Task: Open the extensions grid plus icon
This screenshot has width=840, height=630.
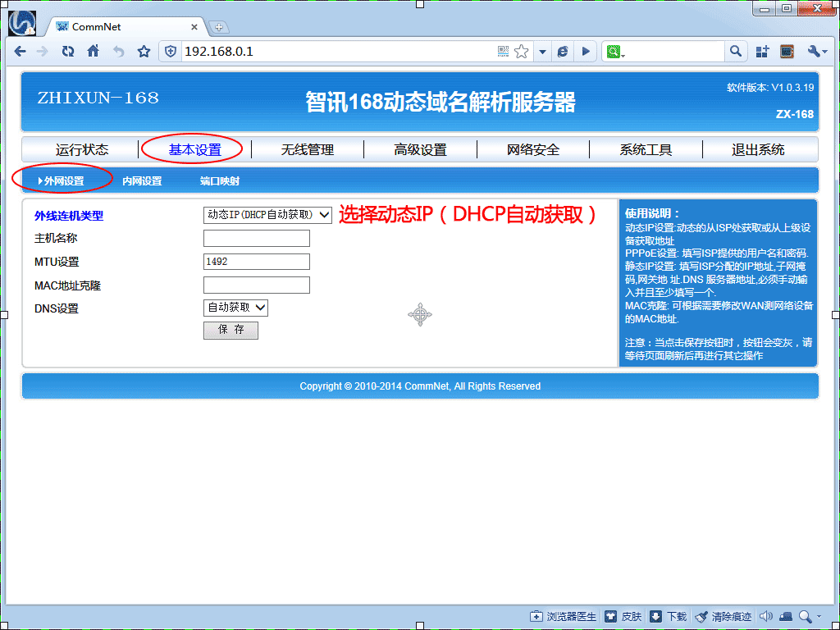Action: tap(762, 52)
